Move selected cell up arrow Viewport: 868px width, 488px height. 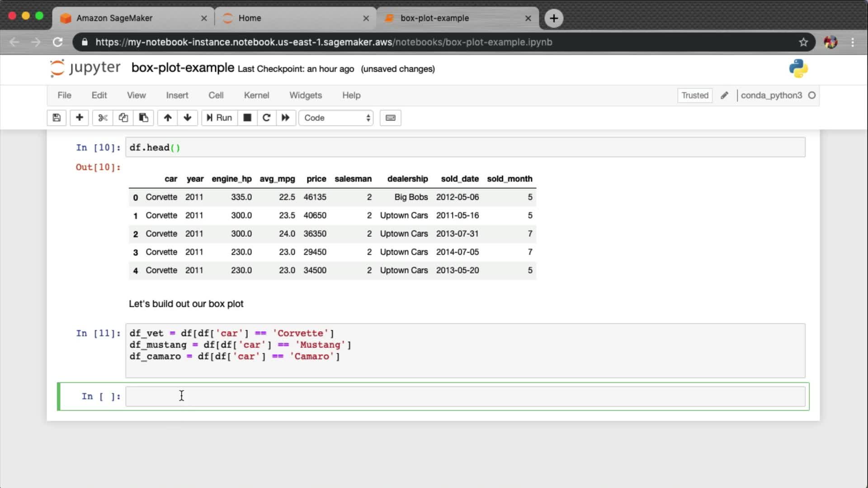pyautogui.click(x=168, y=118)
